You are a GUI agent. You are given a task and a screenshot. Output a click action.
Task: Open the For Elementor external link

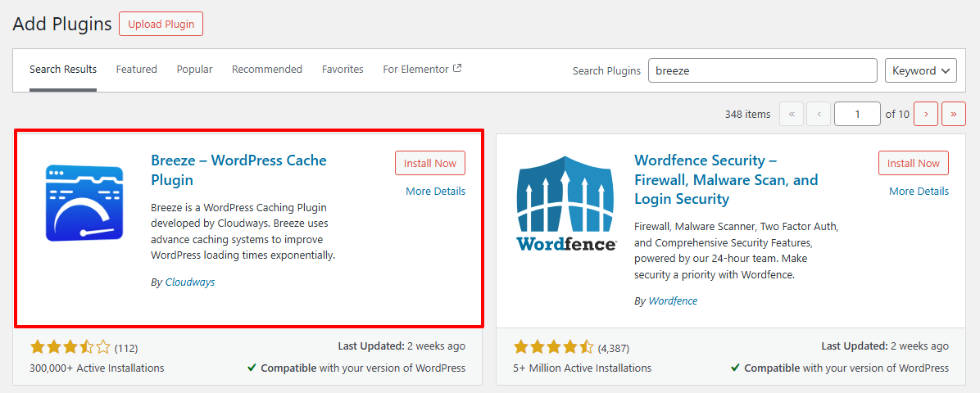click(422, 70)
